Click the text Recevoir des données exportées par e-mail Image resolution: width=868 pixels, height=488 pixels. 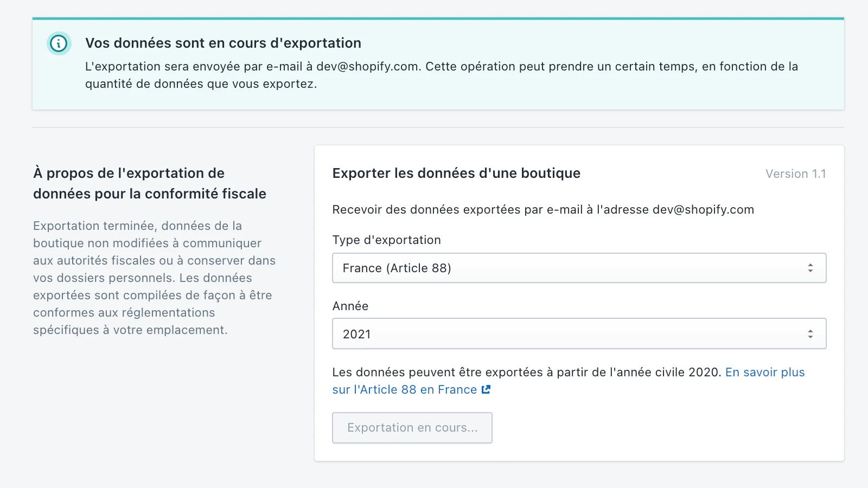click(x=543, y=209)
